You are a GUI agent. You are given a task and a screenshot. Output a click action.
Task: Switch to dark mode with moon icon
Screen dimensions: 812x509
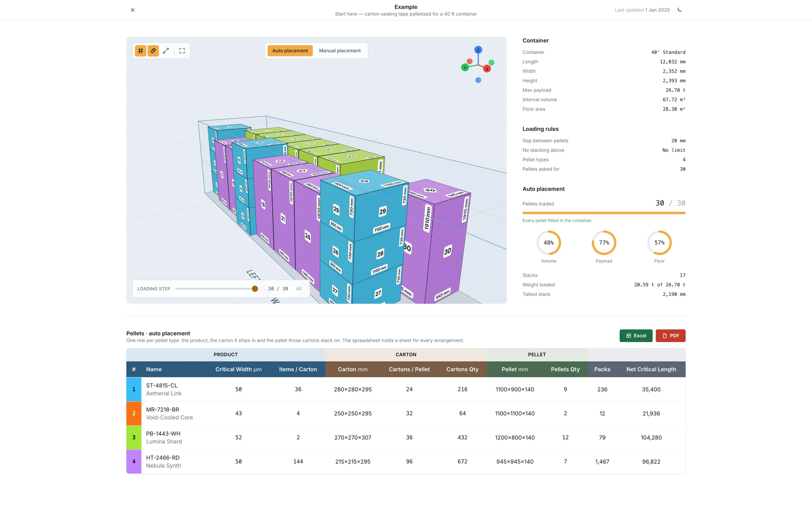tap(680, 10)
